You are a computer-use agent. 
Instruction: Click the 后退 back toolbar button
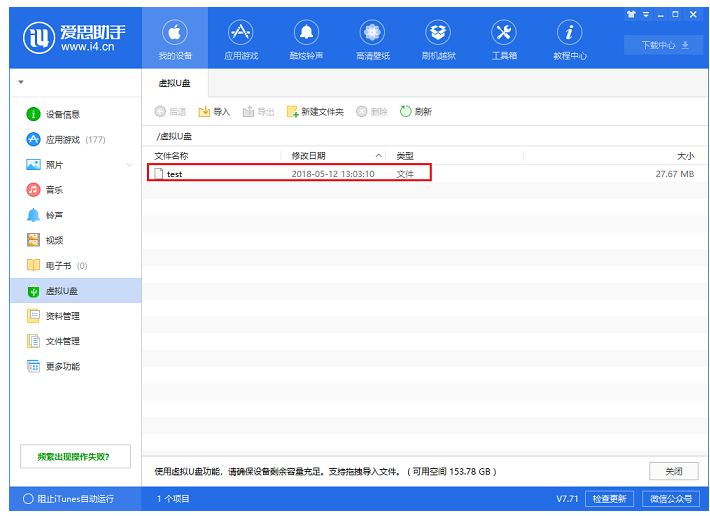click(170, 111)
